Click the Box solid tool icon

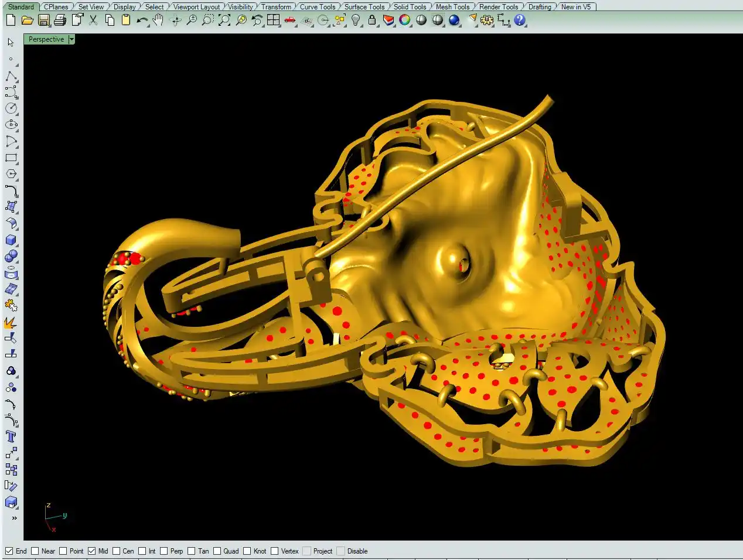11,240
